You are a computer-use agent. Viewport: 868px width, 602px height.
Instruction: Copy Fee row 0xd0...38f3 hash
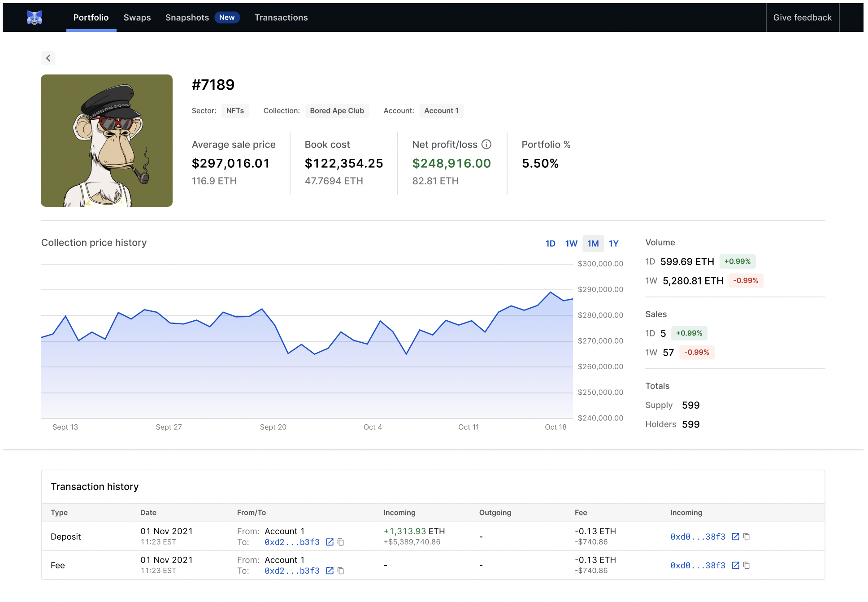746,565
